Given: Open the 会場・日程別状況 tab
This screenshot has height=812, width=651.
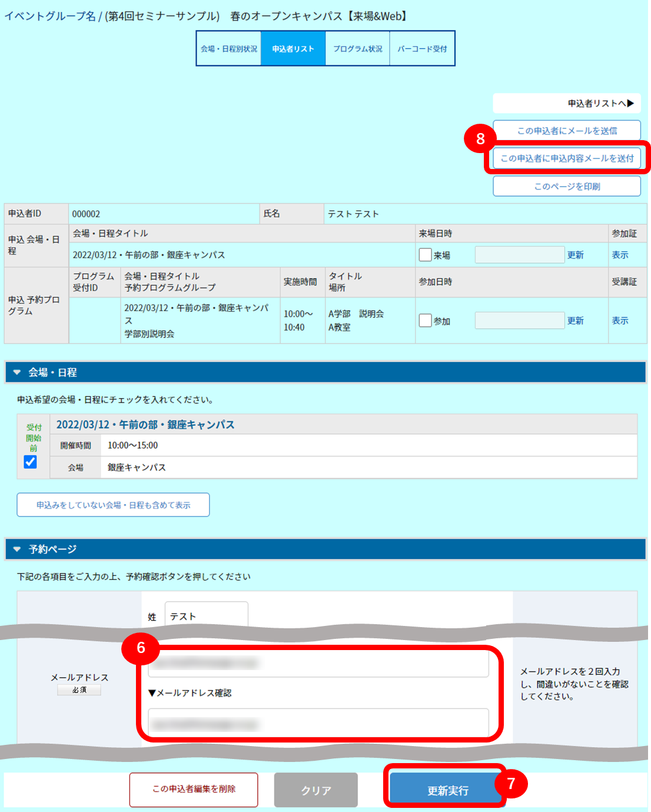Looking at the screenshot, I should point(229,49).
